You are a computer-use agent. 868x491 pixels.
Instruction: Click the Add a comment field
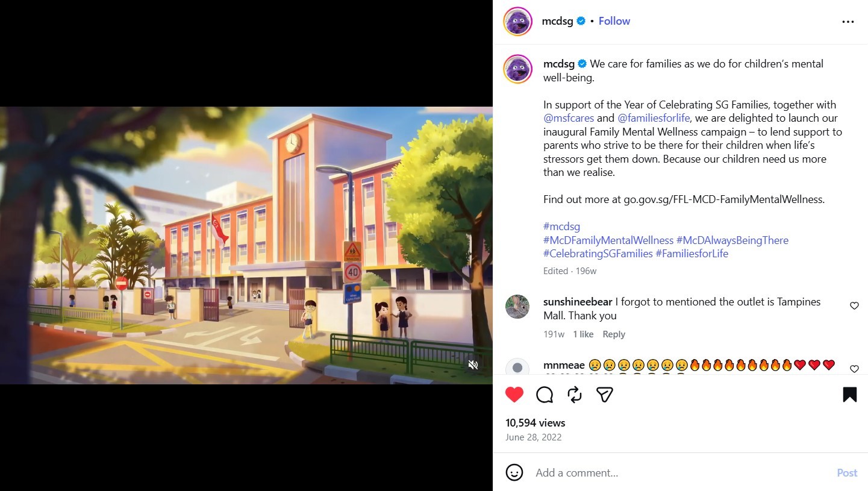click(x=681, y=473)
